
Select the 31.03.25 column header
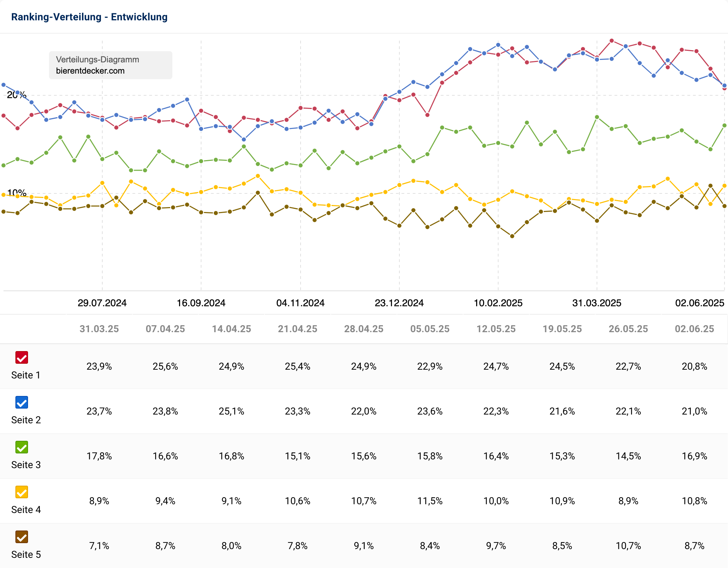coord(99,329)
